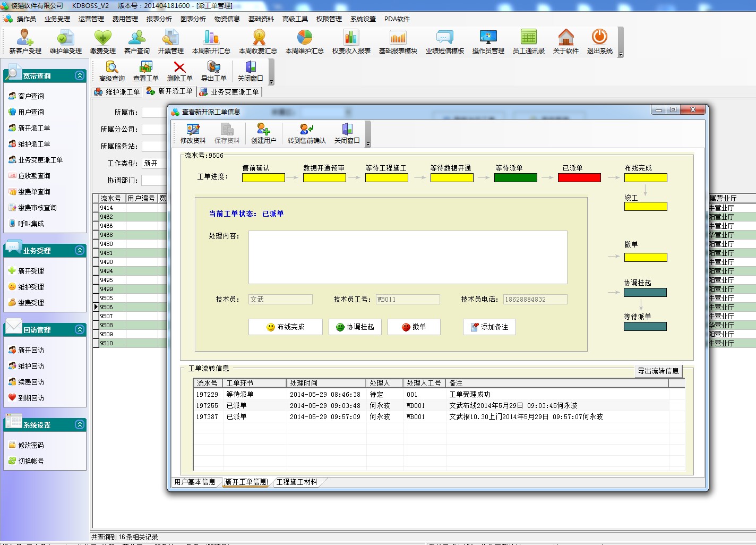The image size is (756, 545).
Task: Click 关闭窗口 in the dialog toolbar
Action: pos(347,133)
